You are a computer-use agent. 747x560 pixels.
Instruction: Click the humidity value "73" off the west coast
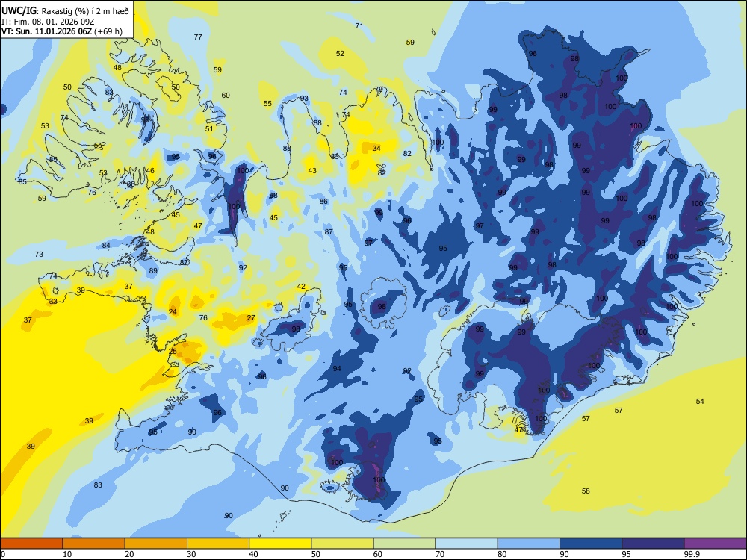coord(39,255)
